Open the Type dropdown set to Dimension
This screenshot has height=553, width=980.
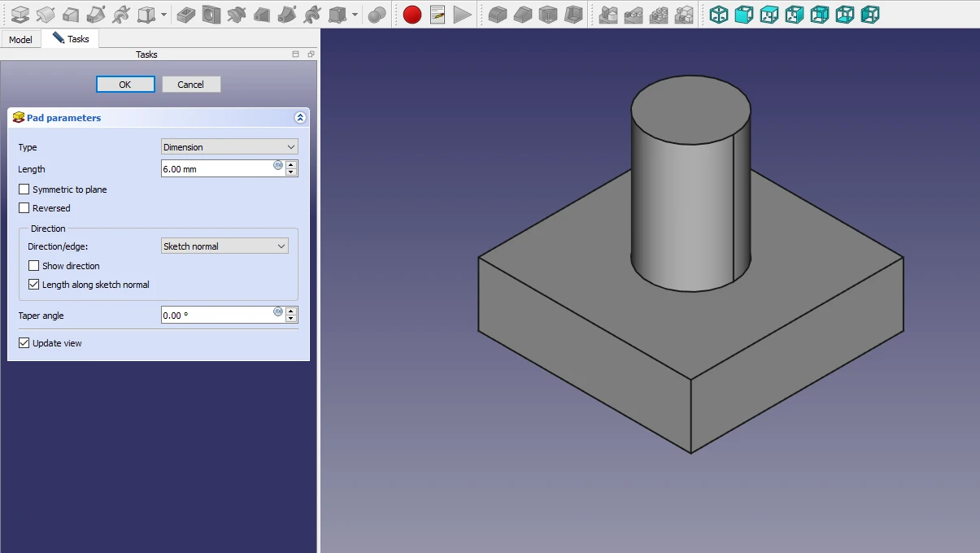coord(229,147)
